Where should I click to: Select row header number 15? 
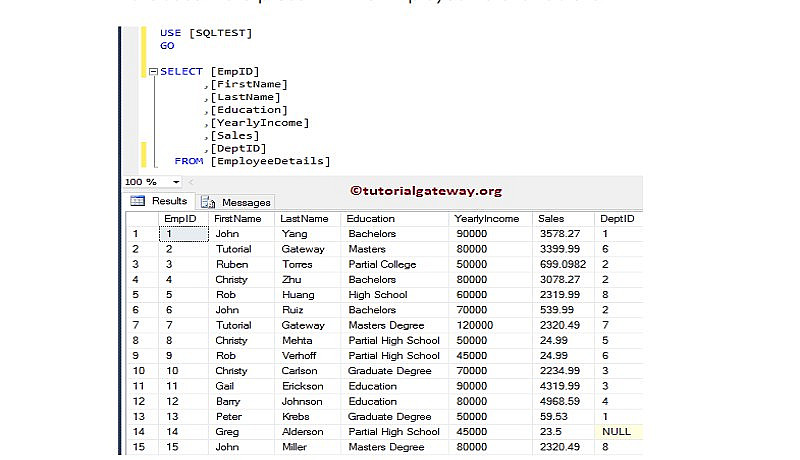[141, 447]
